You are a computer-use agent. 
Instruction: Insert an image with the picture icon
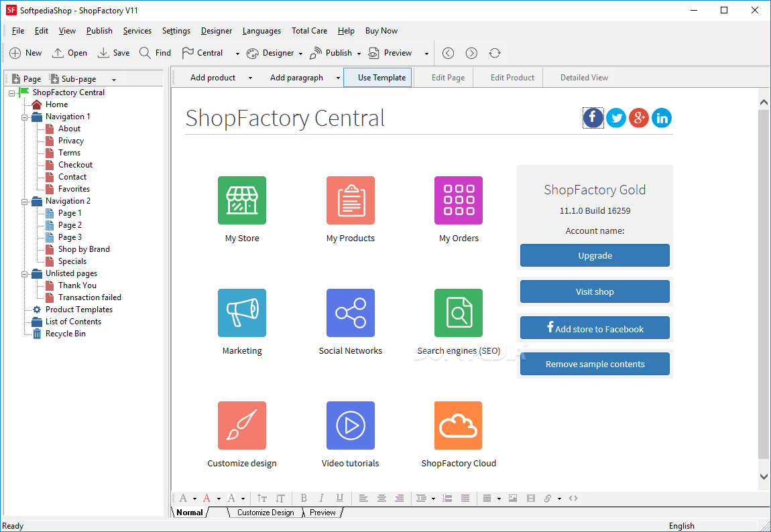click(513, 498)
